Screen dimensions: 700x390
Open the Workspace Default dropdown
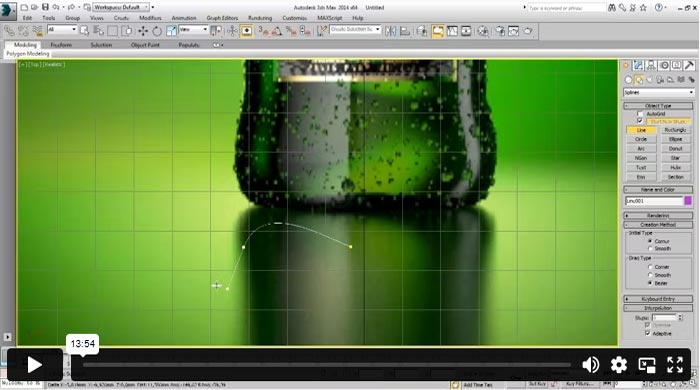[x=121, y=8]
